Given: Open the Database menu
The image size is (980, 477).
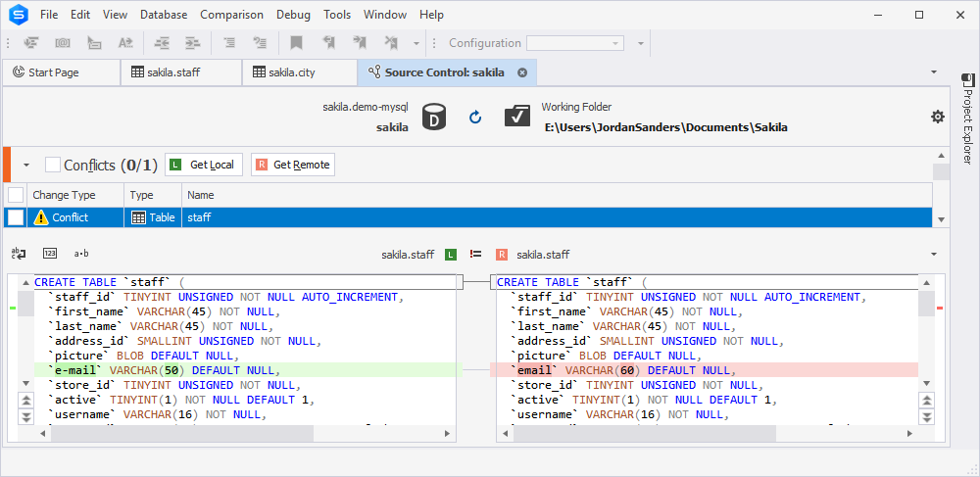Looking at the screenshot, I should click(x=164, y=15).
